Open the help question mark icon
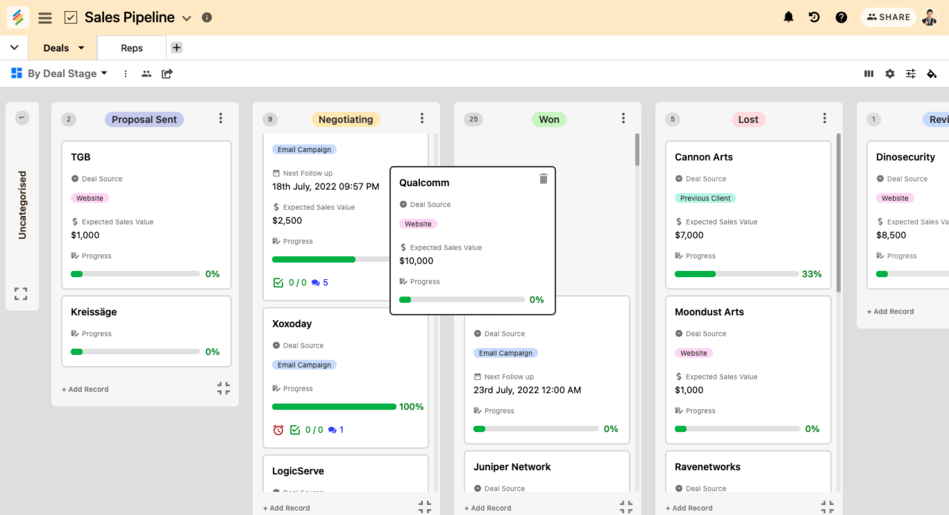This screenshot has width=949, height=515. click(841, 17)
